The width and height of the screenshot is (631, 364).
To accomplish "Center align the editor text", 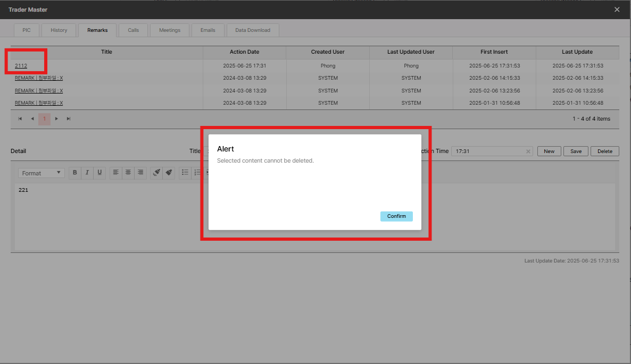I will pyautogui.click(x=128, y=173).
